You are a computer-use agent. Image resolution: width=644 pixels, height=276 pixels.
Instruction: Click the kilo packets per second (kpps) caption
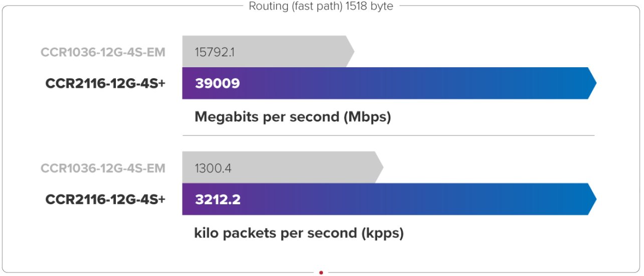click(299, 234)
